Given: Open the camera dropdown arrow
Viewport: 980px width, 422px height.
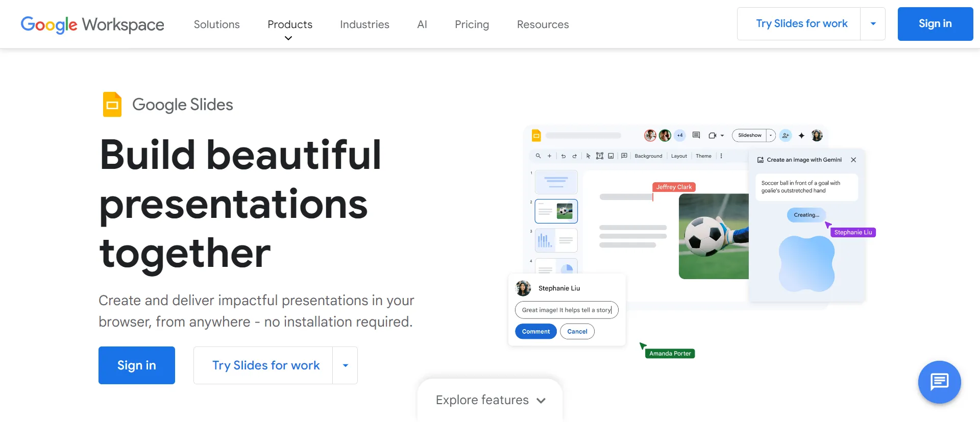Looking at the screenshot, I should pyautogui.click(x=722, y=136).
